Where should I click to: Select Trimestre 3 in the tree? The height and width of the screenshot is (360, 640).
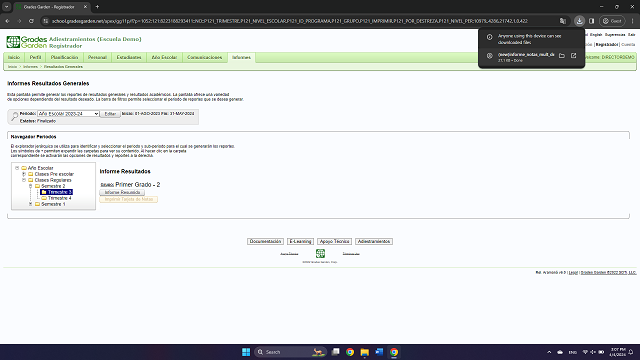(60, 192)
